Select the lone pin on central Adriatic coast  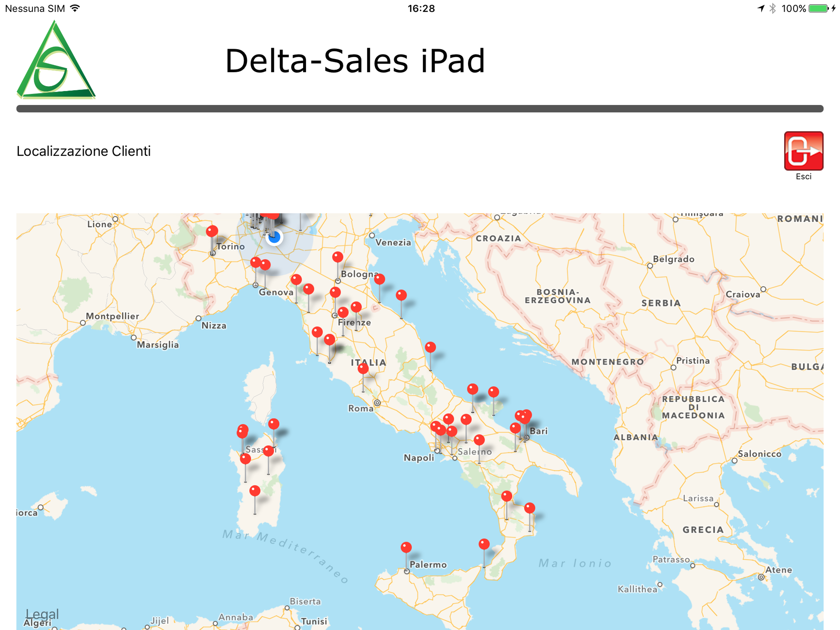click(430, 347)
